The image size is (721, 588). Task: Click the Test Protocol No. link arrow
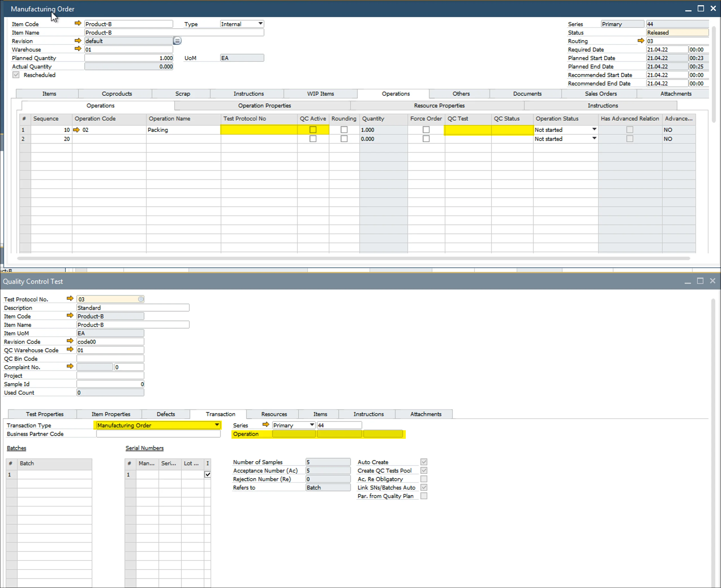tap(70, 299)
